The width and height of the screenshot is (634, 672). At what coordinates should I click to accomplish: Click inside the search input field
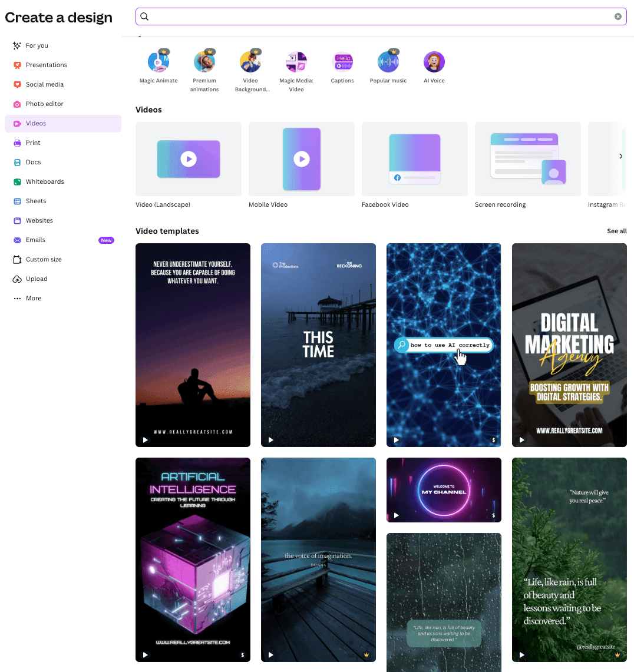pyautogui.click(x=381, y=16)
